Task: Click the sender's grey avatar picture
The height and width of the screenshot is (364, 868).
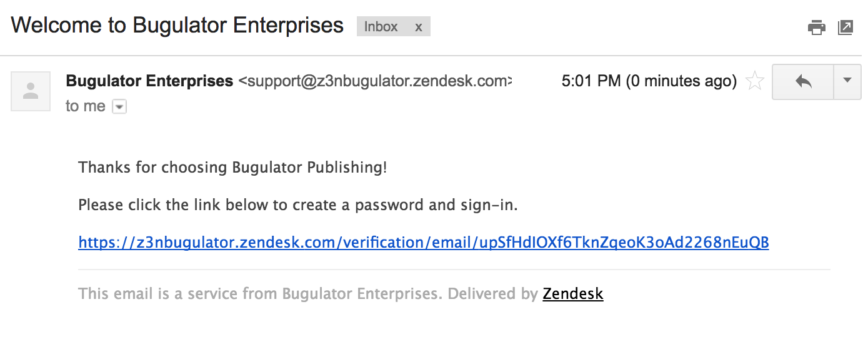Action: (x=31, y=91)
